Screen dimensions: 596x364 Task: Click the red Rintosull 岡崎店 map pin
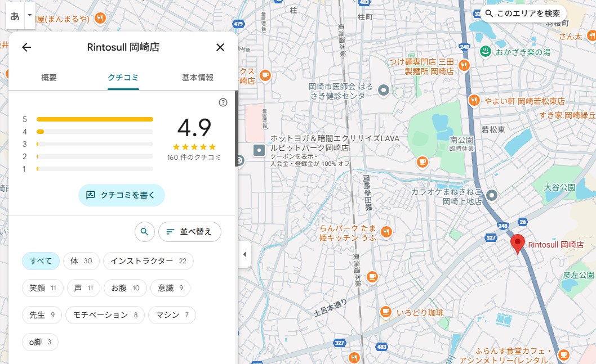(517, 244)
